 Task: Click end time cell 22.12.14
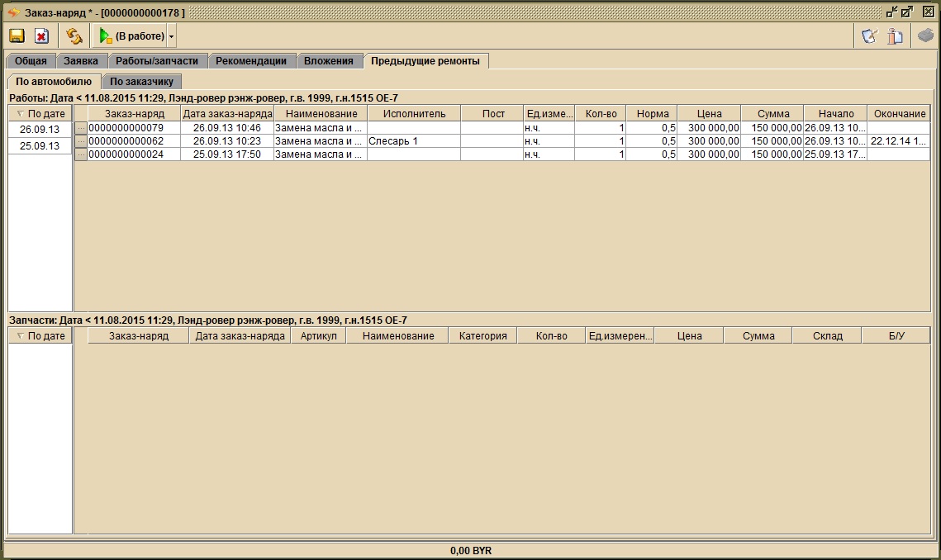click(x=900, y=141)
